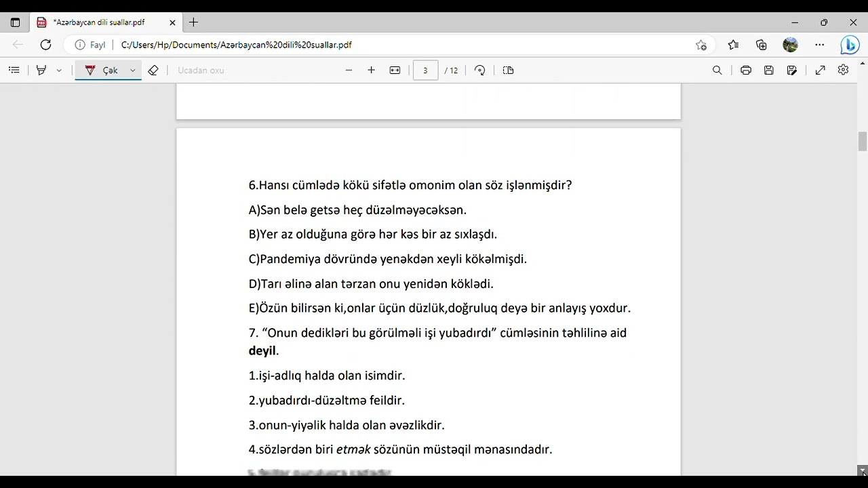
Task: Click the vertical scrollbar thumb
Action: click(863, 142)
